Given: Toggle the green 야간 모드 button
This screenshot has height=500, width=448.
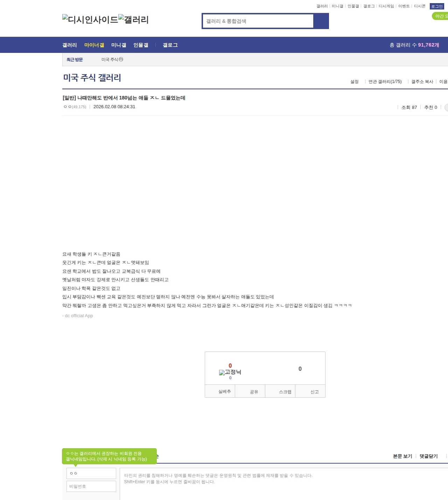Looking at the screenshot, I should [440, 16].
